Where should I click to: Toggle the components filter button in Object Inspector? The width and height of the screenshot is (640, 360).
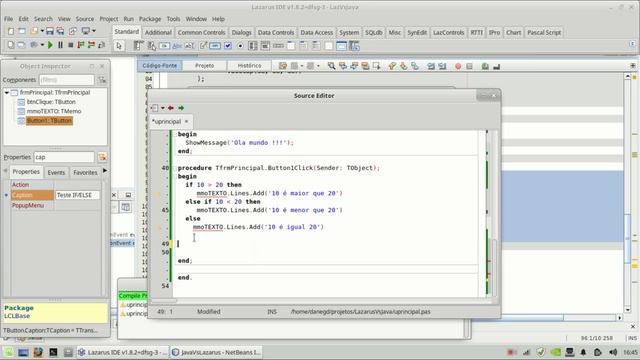point(102,80)
